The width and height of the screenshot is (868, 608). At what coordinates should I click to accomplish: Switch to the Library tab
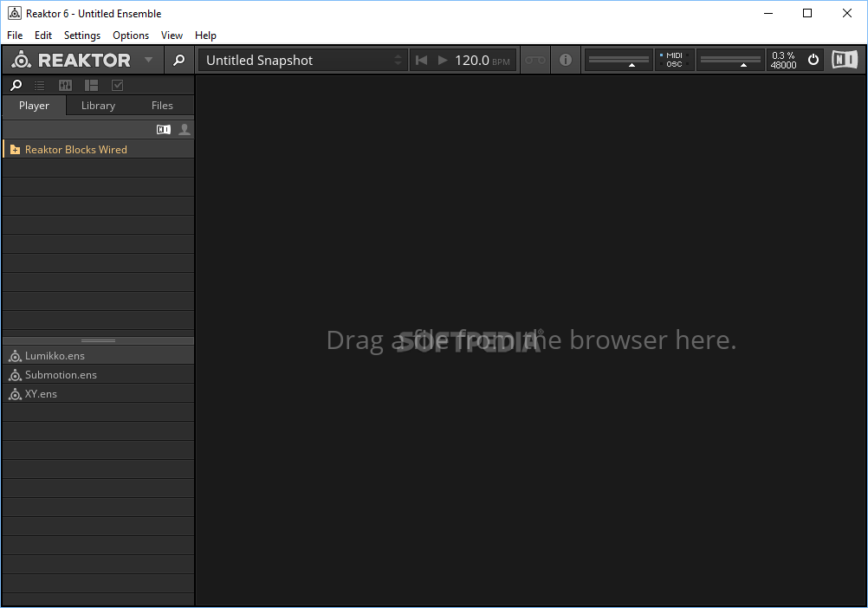98,106
